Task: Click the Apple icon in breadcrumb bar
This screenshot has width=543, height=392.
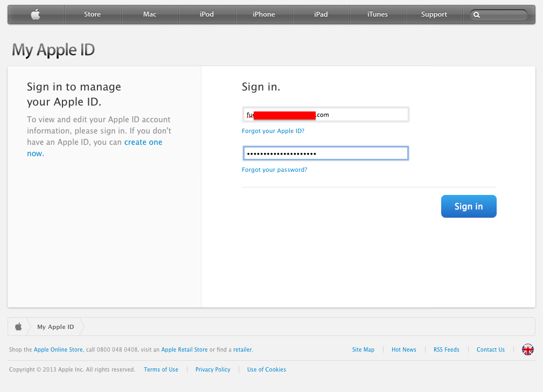Action: point(18,326)
